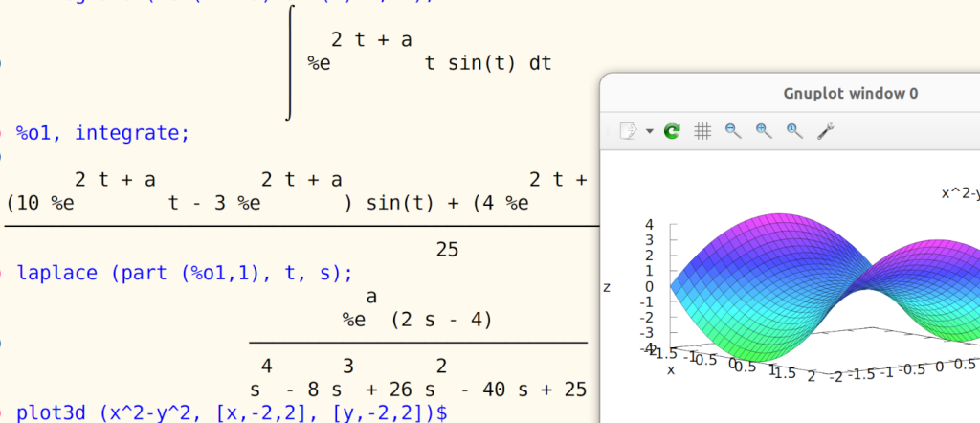Open the export dropdown arrow in Gnuplot toolbar

coord(650,131)
